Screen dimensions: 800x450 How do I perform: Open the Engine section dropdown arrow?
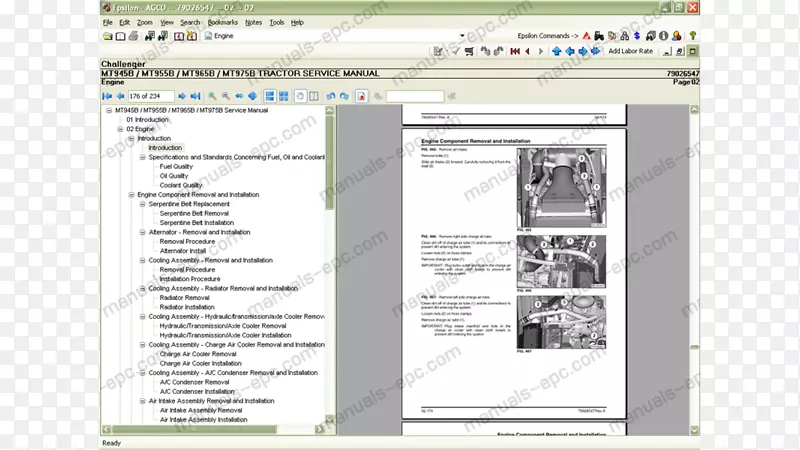point(462,36)
